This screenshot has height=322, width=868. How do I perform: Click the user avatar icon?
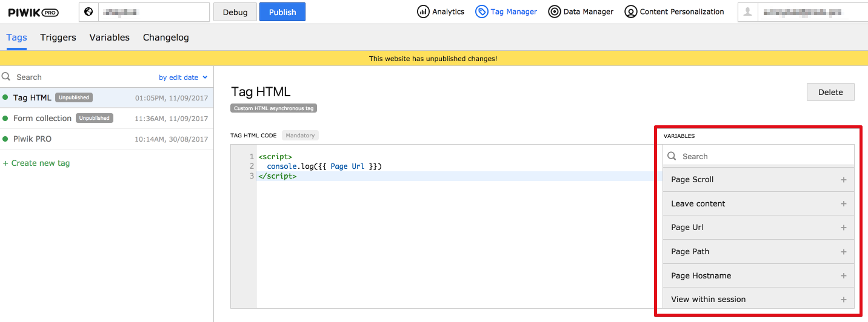[748, 12]
